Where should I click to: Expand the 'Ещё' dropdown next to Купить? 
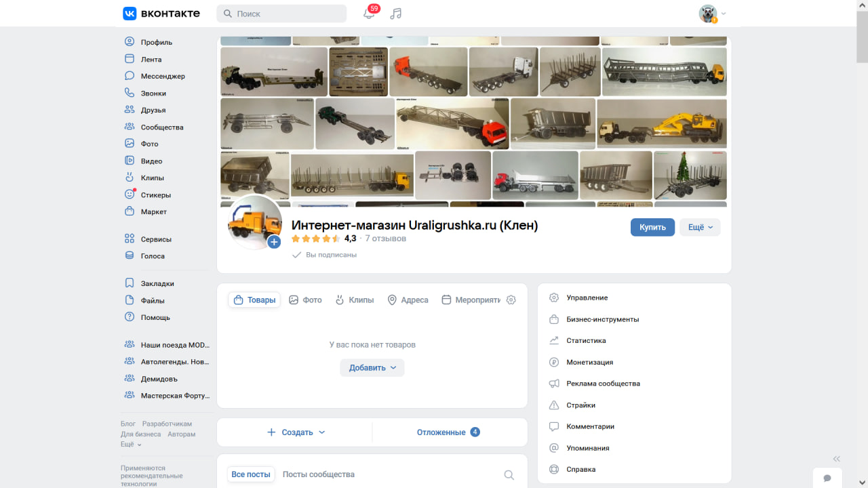[700, 227]
